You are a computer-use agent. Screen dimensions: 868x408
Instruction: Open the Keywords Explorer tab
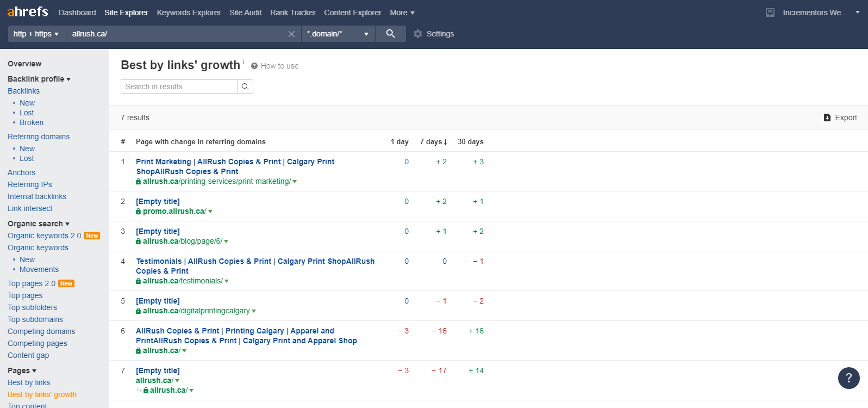pyautogui.click(x=189, y=13)
